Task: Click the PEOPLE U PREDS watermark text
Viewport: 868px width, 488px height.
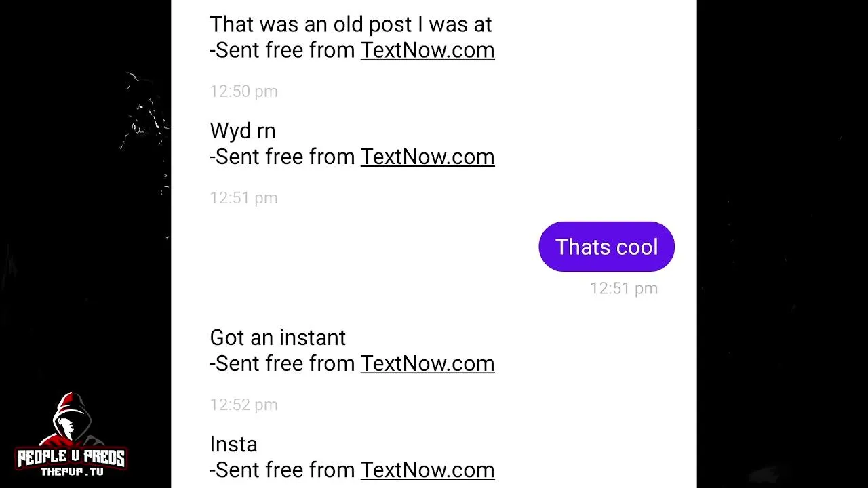Action: coord(71,458)
